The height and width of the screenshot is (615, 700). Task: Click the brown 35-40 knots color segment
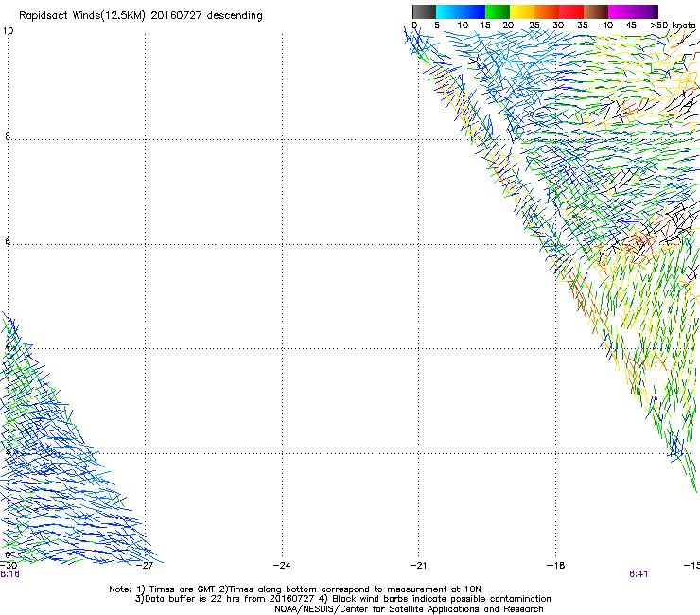596,11
